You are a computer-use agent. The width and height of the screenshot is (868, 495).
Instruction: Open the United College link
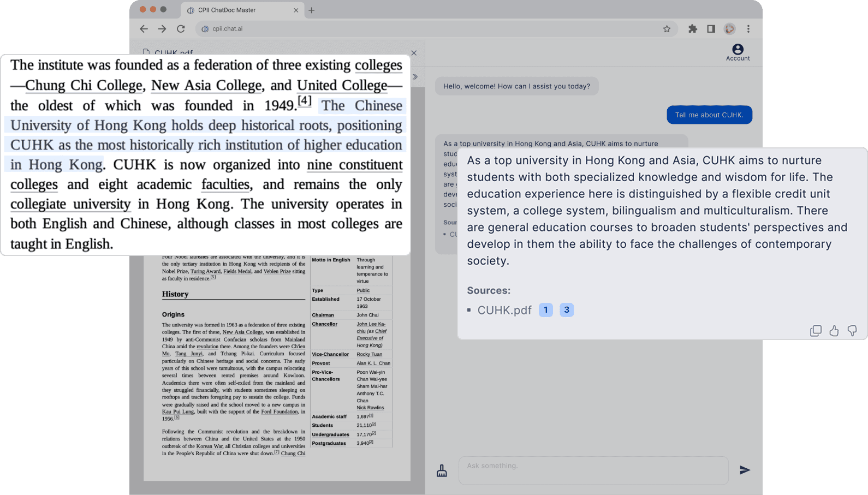(x=342, y=86)
